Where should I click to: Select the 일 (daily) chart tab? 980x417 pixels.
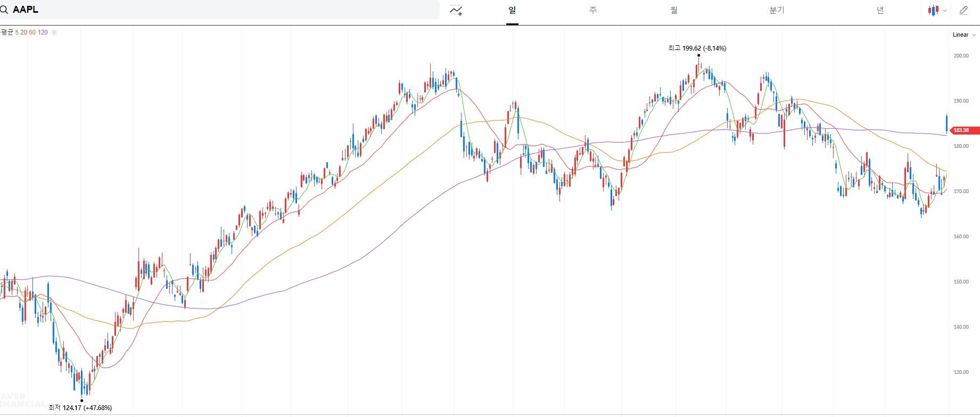[x=512, y=10]
